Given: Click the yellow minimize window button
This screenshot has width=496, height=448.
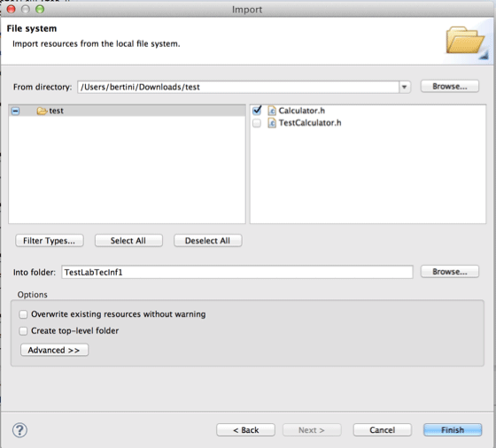Looking at the screenshot, I should coord(26,9).
